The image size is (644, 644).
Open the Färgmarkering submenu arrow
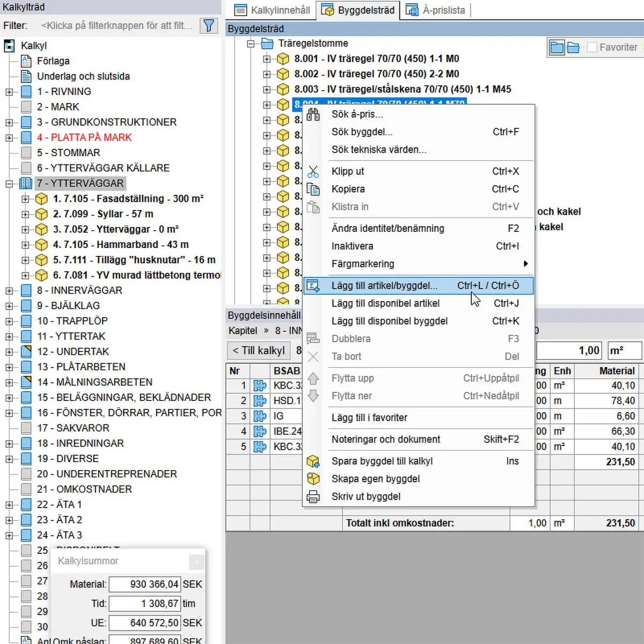[525, 264]
